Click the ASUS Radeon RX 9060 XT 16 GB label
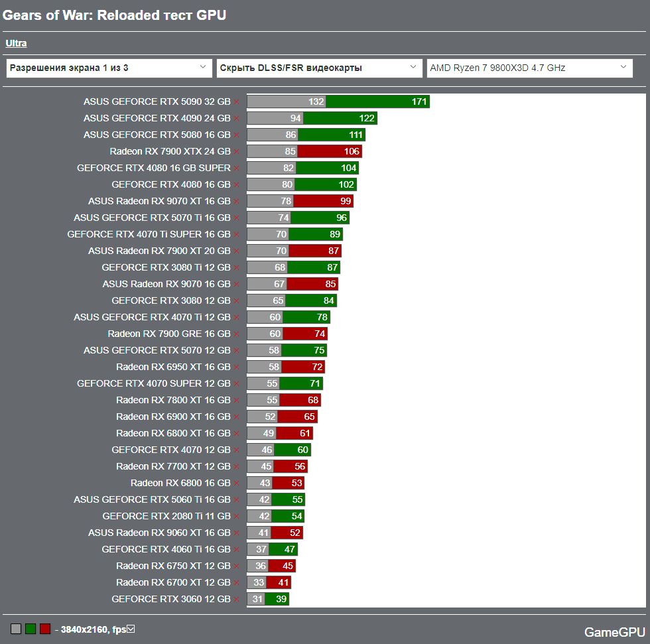 click(x=159, y=533)
